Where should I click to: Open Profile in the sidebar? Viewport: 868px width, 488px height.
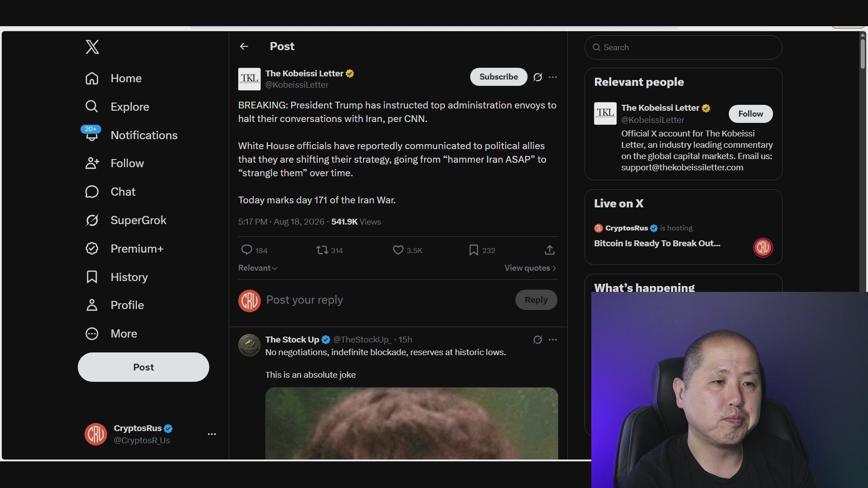(x=114, y=305)
